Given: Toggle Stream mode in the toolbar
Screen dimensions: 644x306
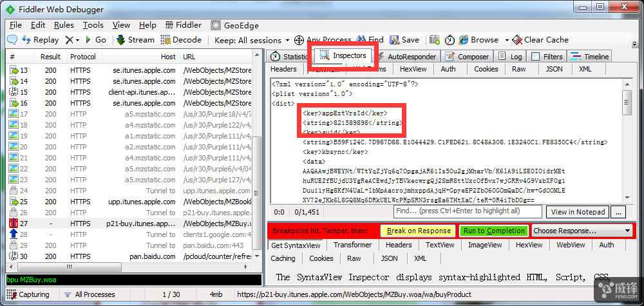Looking at the screenshot, I should tap(136, 40).
